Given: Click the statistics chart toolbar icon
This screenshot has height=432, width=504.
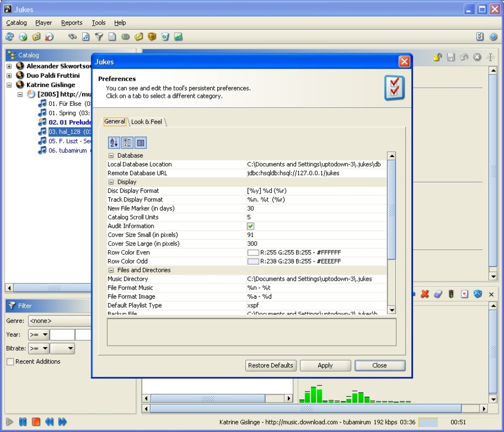Looking at the screenshot, I should point(178,37).
